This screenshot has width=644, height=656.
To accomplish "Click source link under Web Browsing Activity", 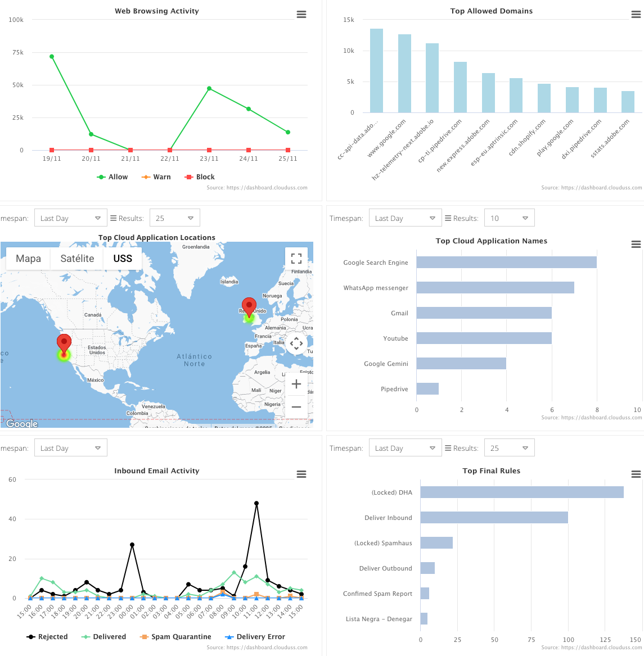I will point(257,188).
